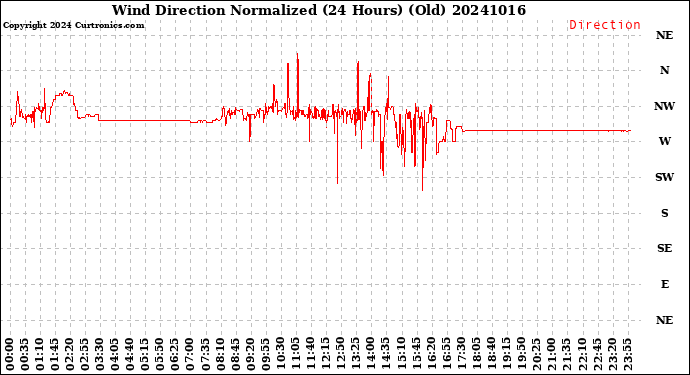690x375 pixels.
Task: Click the '08:45' time axis label
Action: 236,354
